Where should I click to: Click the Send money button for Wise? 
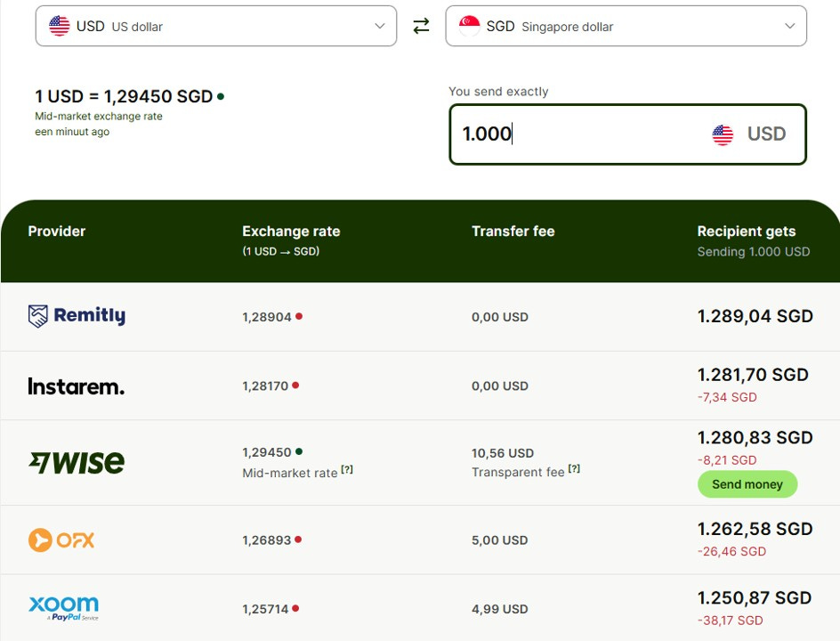pyautogui.click(x=747, y=484)
